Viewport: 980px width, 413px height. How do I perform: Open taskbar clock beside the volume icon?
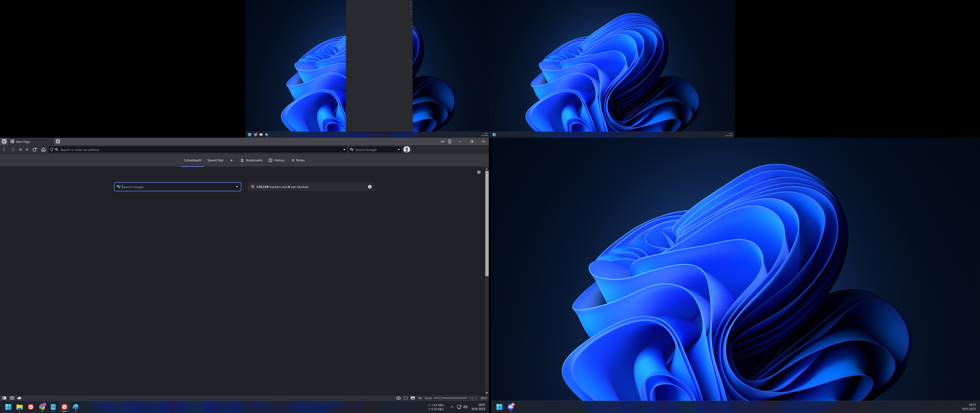[x=478, y=407]
